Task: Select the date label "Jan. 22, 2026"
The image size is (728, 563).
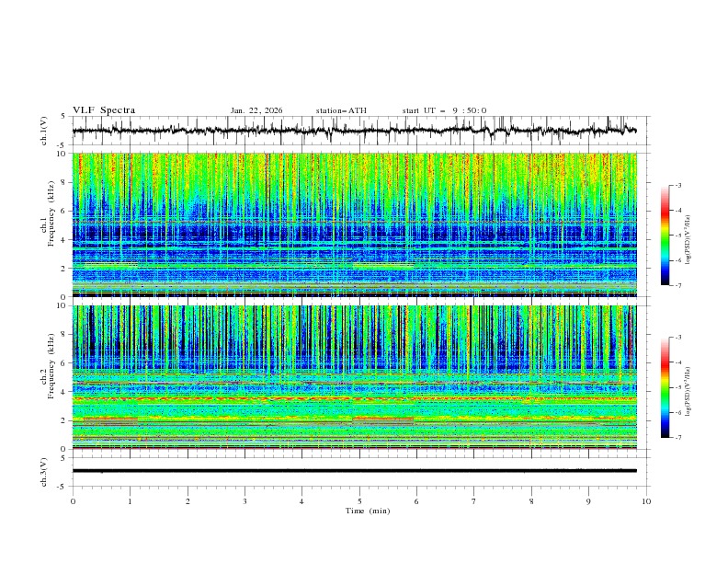Action: (256, 110)
